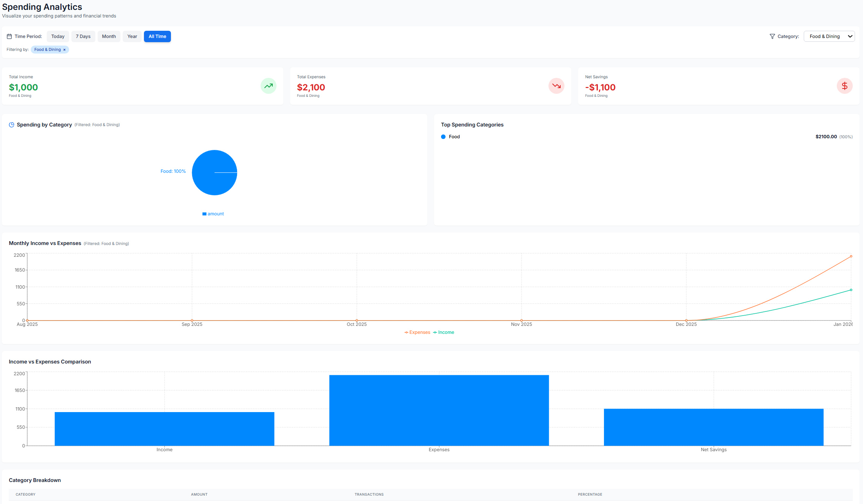This screenshot has width=863, height=504.
Task: Click the red trending-down expenses icon
Action: 556,86
